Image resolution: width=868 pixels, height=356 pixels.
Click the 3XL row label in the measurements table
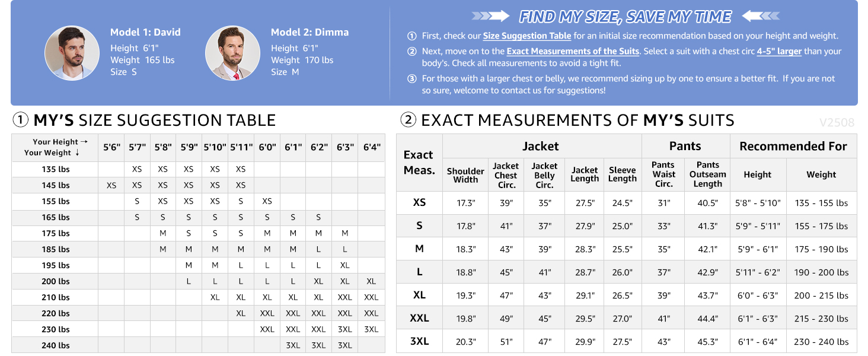pos(419,342)
